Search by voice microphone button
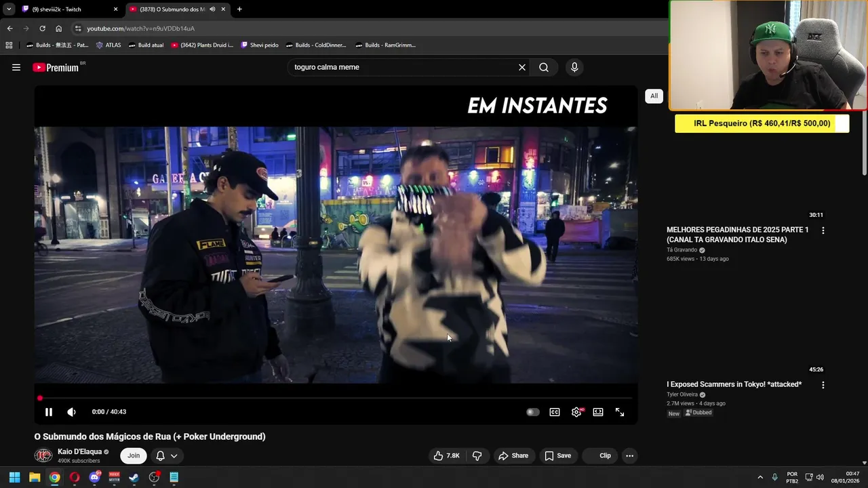Viewport: 868px width, 488px height. 574,67
